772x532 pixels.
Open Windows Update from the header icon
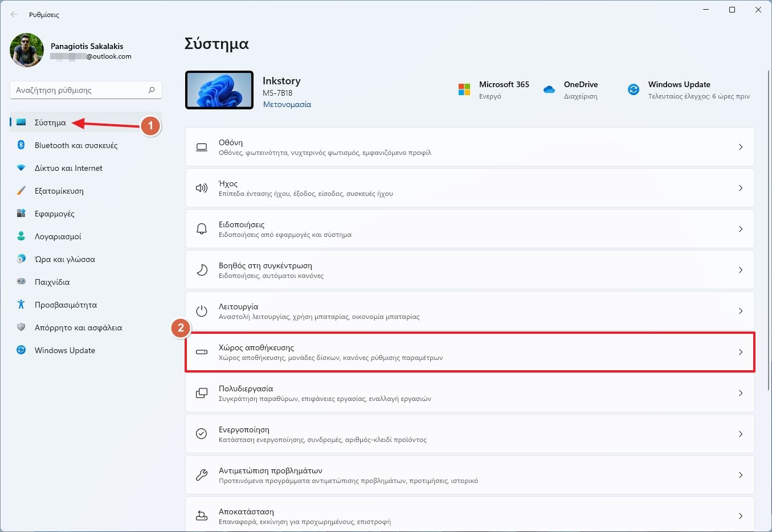tap(633, 89)
